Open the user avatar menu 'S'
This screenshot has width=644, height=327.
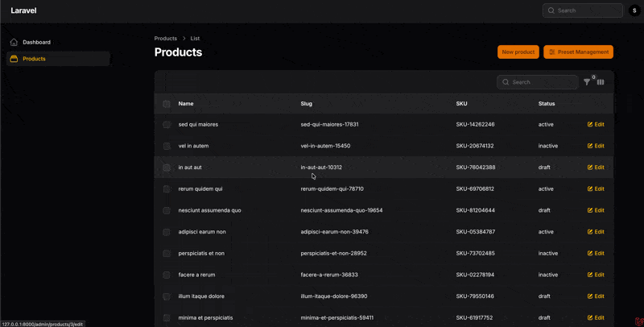(x=635, y=10)
